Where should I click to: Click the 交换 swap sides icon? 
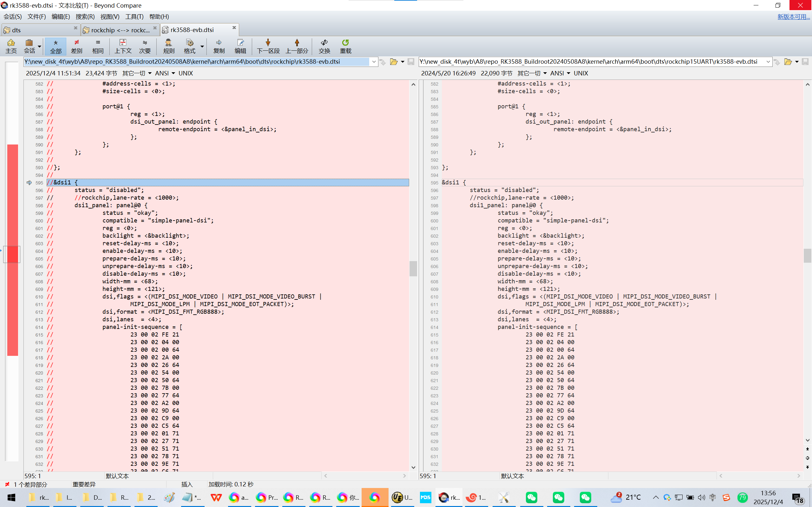point(324,46)
